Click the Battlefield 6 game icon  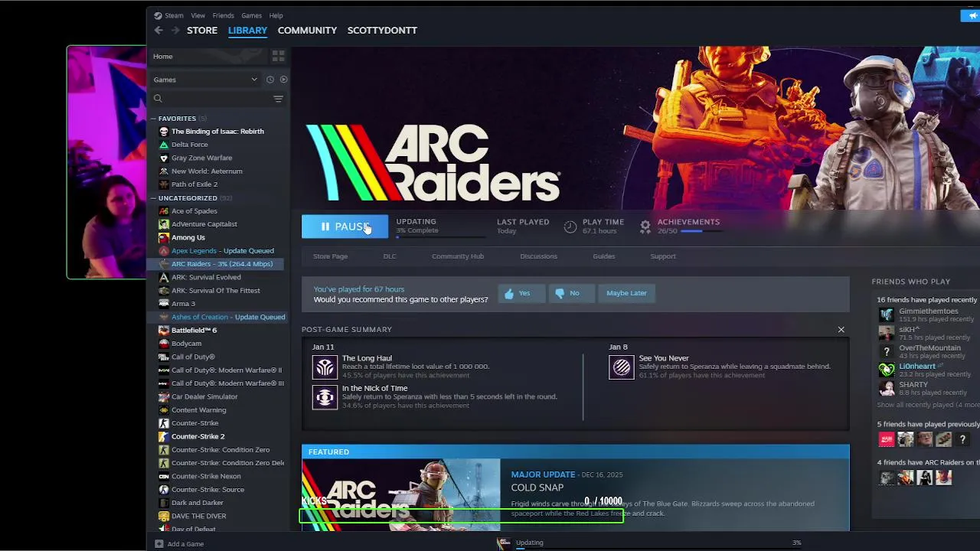163,331
